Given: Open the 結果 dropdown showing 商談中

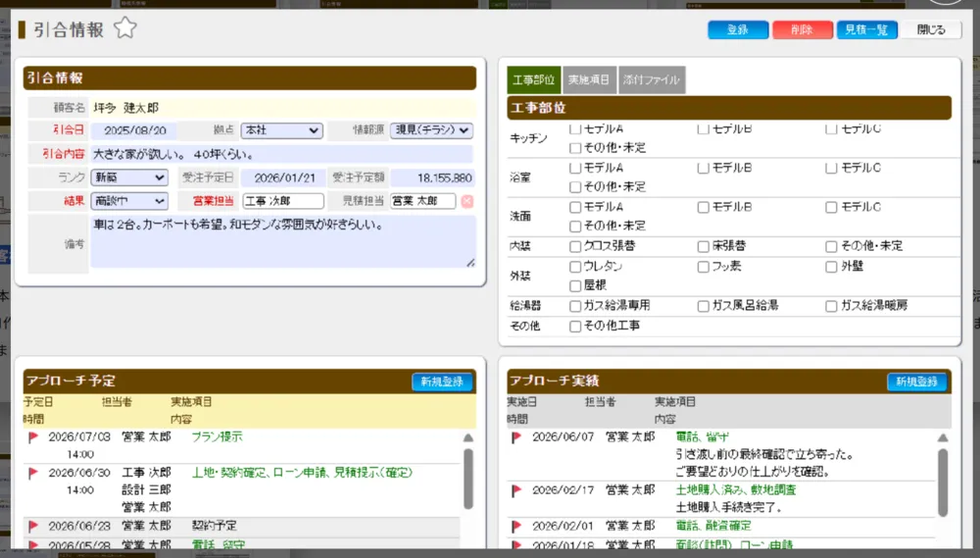Looking at the screenshot, I should (x=129, y=201).
